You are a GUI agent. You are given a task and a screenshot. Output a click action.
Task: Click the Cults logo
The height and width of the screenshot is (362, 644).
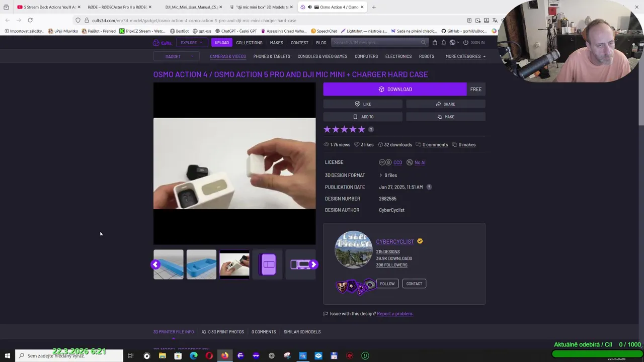coord(163,43)
